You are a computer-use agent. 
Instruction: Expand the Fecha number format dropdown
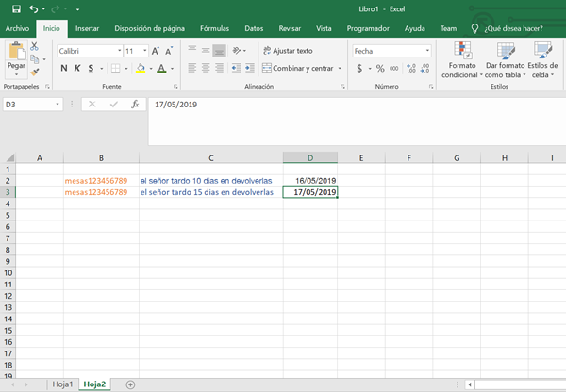click(426, 51)
